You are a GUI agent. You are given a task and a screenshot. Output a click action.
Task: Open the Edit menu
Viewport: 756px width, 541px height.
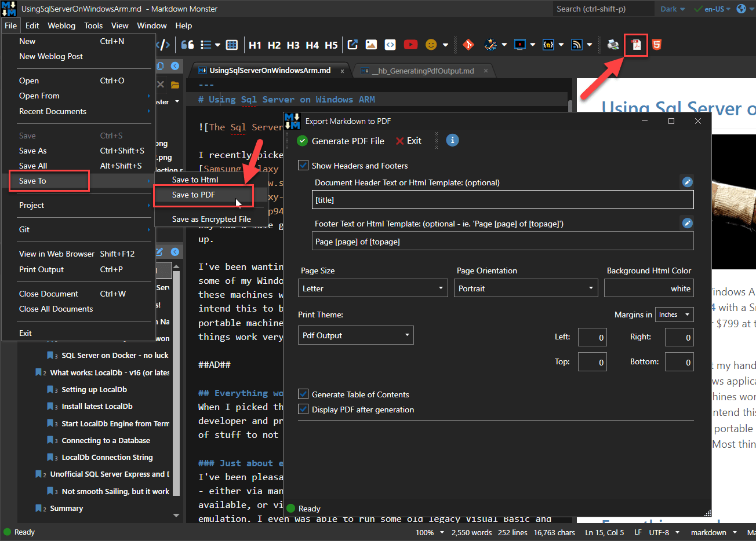click(x=32, y=25)
